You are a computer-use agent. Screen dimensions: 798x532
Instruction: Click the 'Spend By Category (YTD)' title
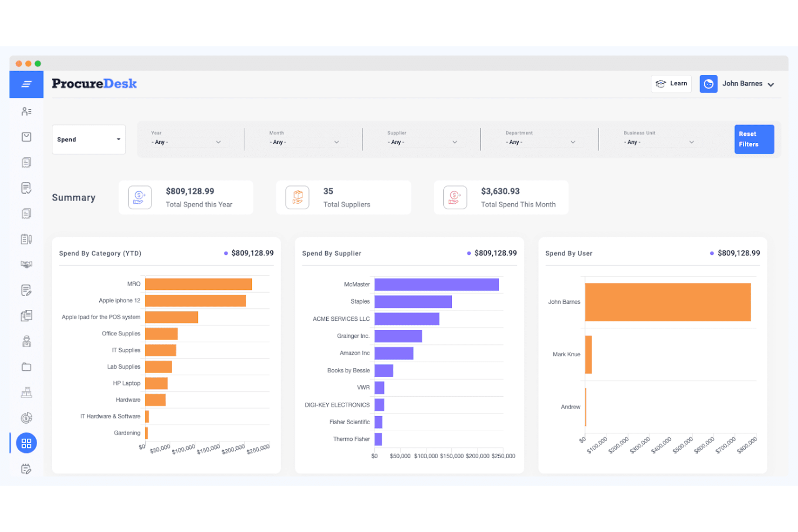[x=100, y=253]
